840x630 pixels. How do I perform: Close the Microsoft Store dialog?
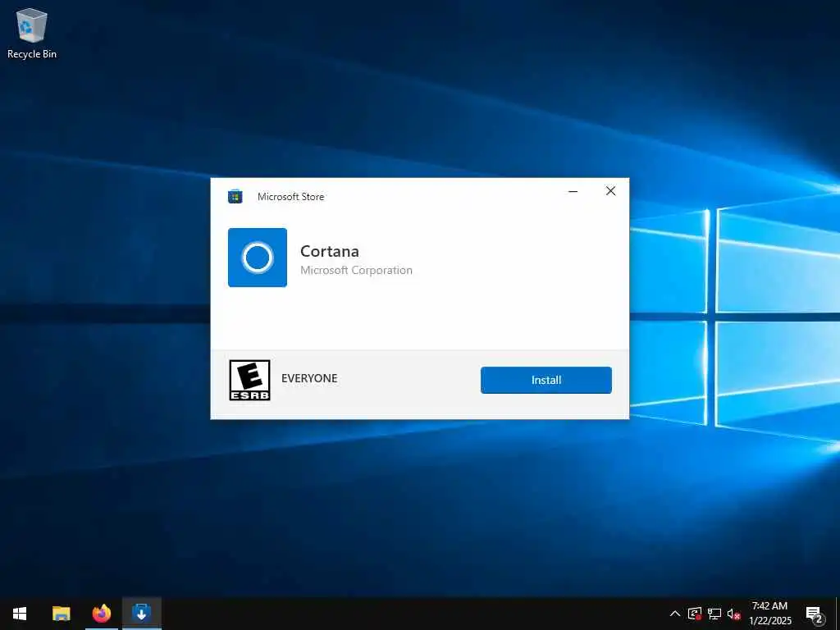tap(610, 191)
